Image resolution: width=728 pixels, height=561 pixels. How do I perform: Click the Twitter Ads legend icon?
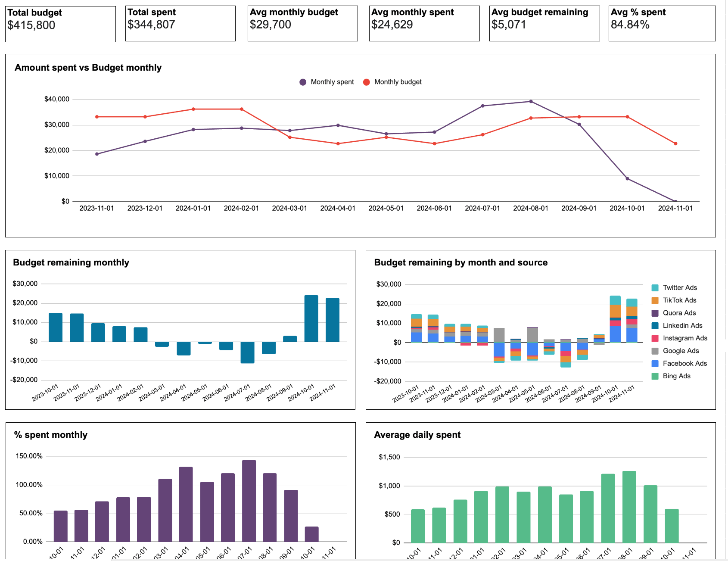[x=655, y=287]
